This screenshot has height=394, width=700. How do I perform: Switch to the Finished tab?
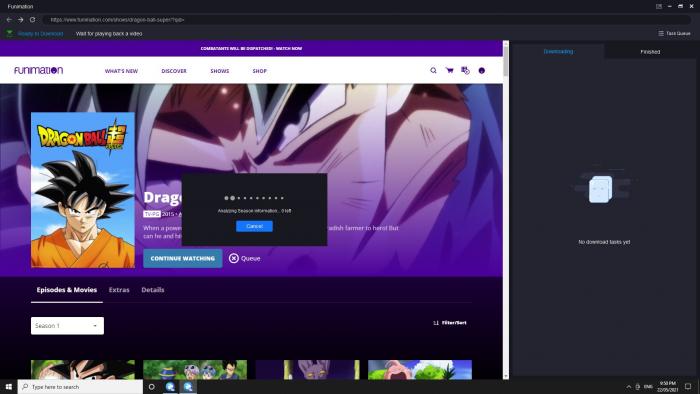pos(650,52)
